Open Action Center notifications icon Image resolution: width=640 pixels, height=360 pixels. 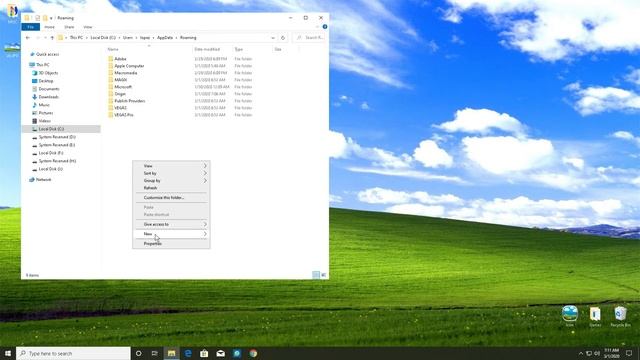pyautogui.click(x=629, y=353)
